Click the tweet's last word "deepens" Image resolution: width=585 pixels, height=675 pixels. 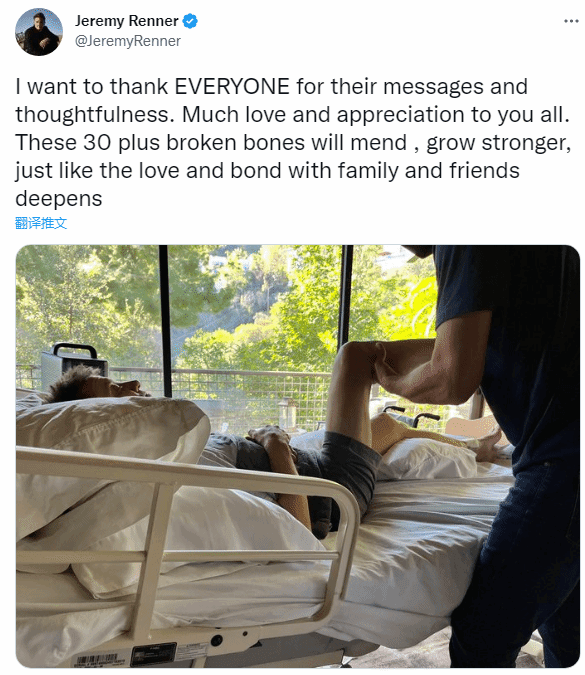[x=59, y=199]
